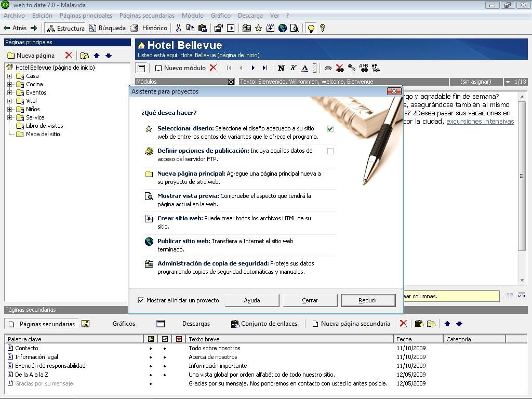Screen dimensions: 532x399
Task: Open the Archivo menu
Action: click(x=14, y=16)
